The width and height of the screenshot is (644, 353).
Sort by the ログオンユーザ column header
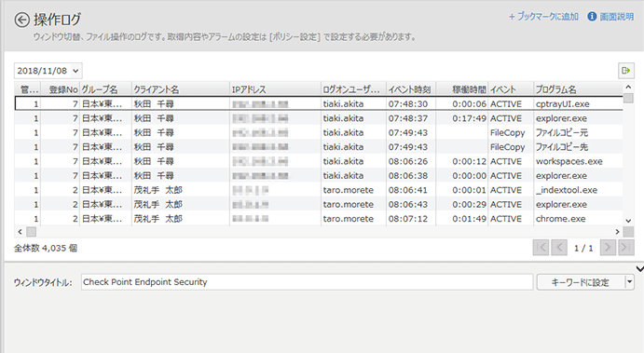click(353, 89)
